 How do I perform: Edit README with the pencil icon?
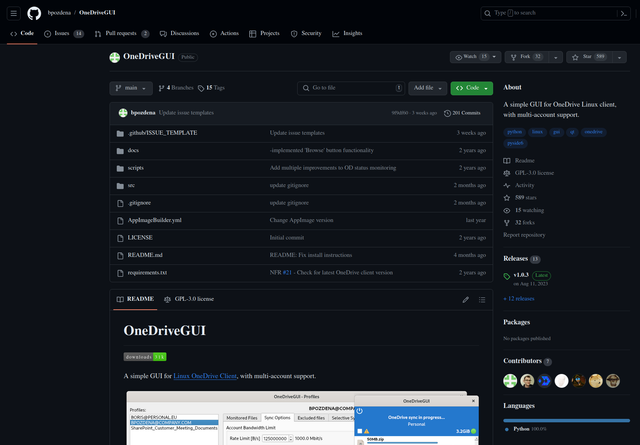point(466,300)
